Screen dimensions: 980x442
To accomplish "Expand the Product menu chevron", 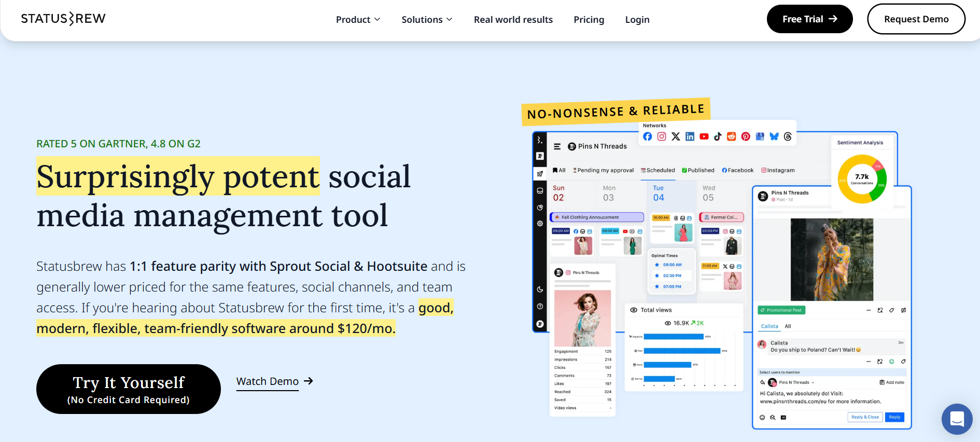I will 377,19.
